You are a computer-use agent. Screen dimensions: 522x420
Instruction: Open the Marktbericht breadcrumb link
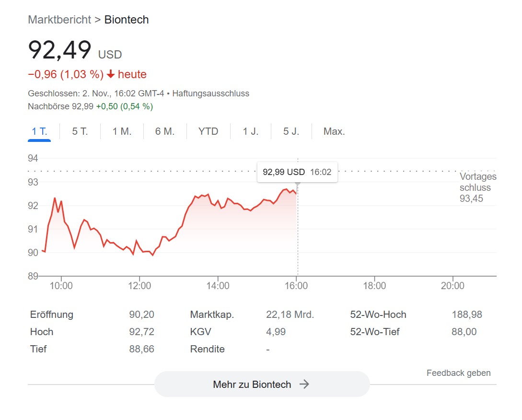click(59, 20)
